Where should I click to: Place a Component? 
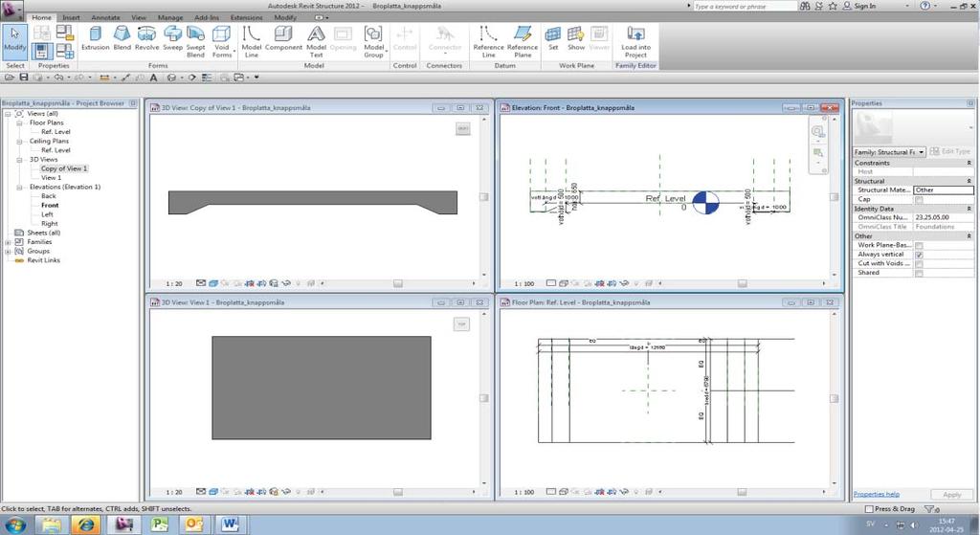click(283, 38)
